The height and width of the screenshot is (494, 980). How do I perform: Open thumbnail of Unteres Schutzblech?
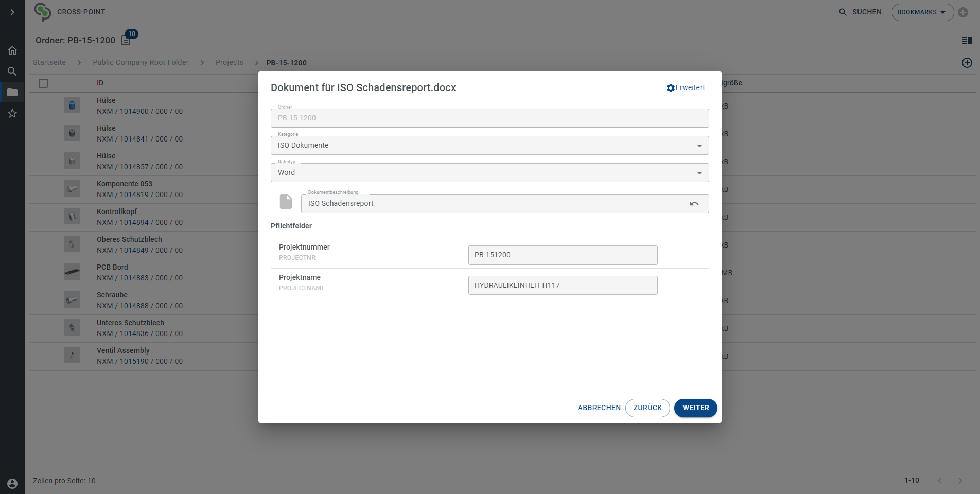coord(72,327)
